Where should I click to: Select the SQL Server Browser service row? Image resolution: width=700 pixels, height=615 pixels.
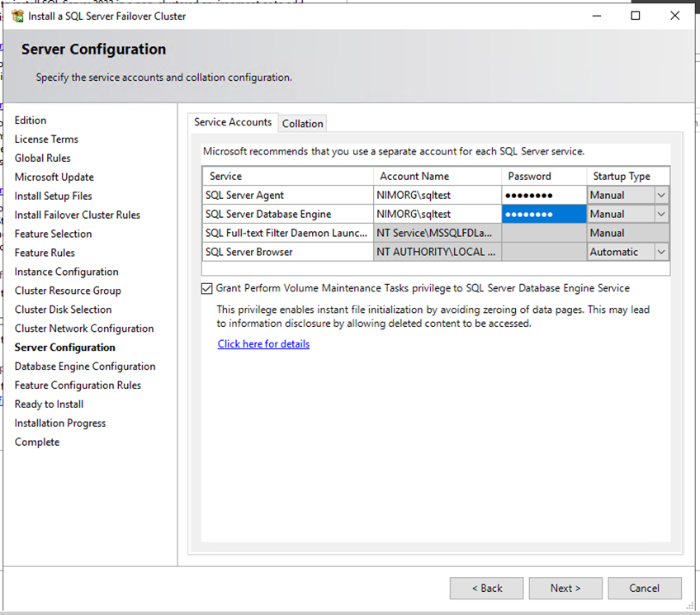click(286, 253)
